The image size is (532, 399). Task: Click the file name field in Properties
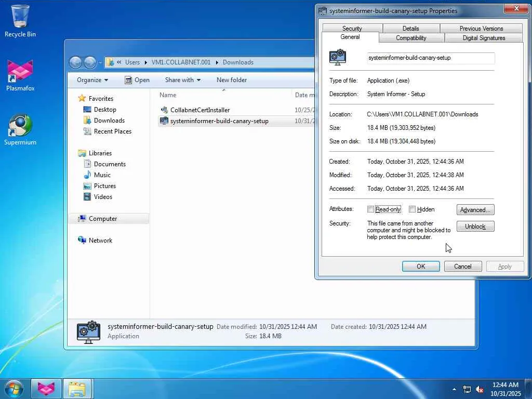[x=431, y=58]
